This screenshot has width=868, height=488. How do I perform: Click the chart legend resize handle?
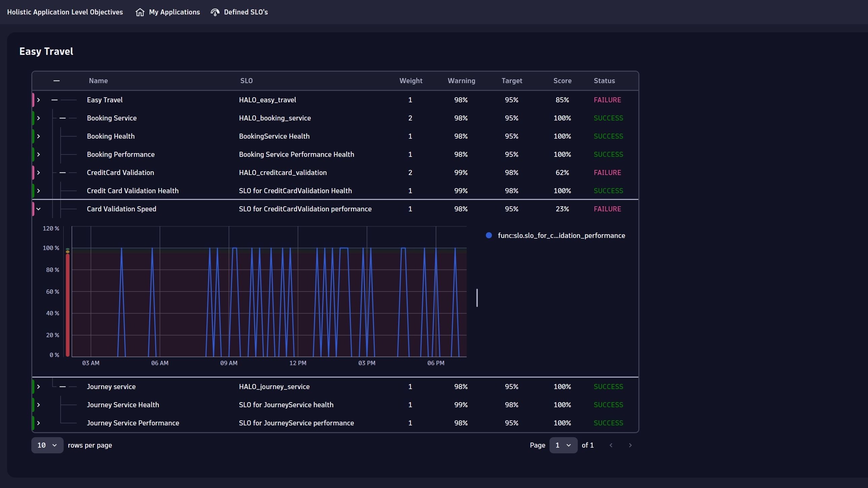pos(477,298)
